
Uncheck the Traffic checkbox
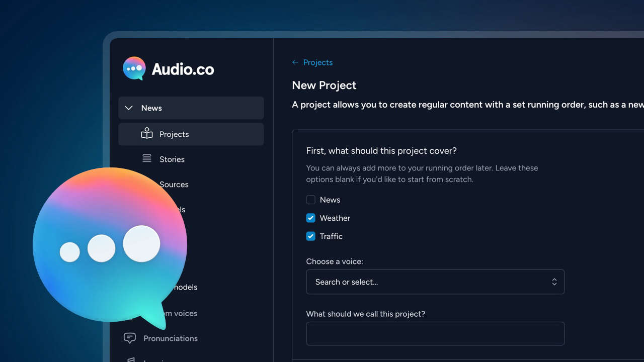pos(311,236)
